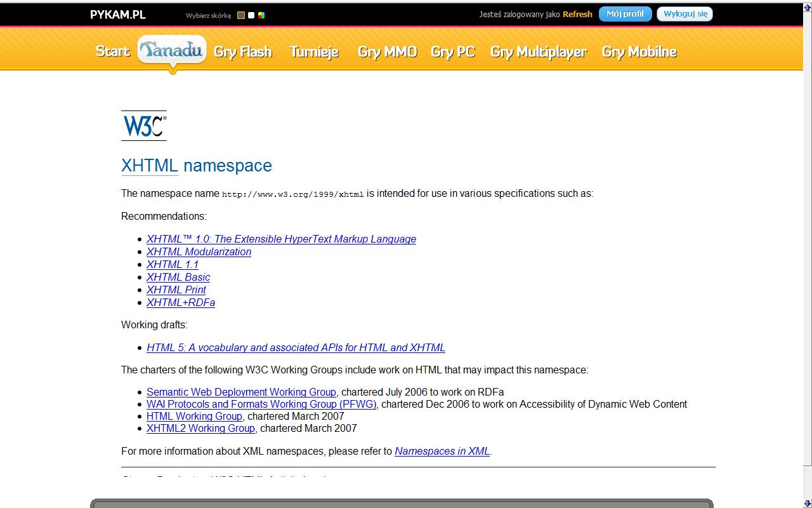Screen dimensions: 812x508
Task: Open the XHTML Modularization link
Action: (199, 252)
